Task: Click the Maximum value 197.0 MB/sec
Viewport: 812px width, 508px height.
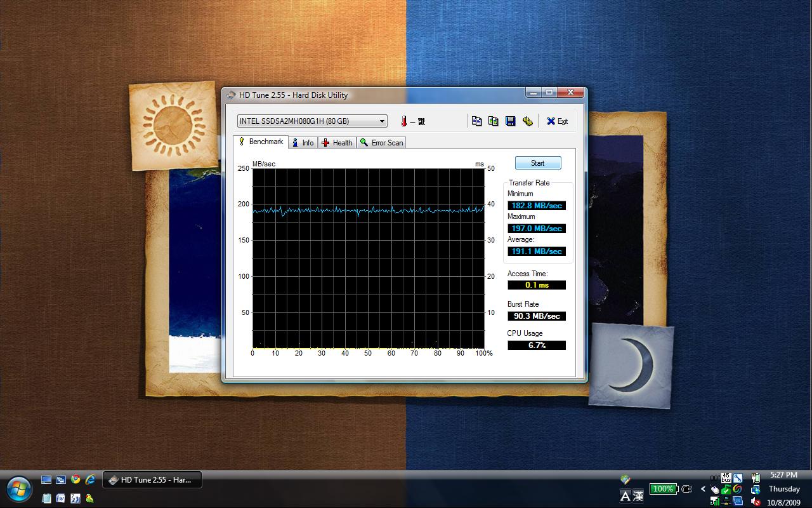Action: 537,229
